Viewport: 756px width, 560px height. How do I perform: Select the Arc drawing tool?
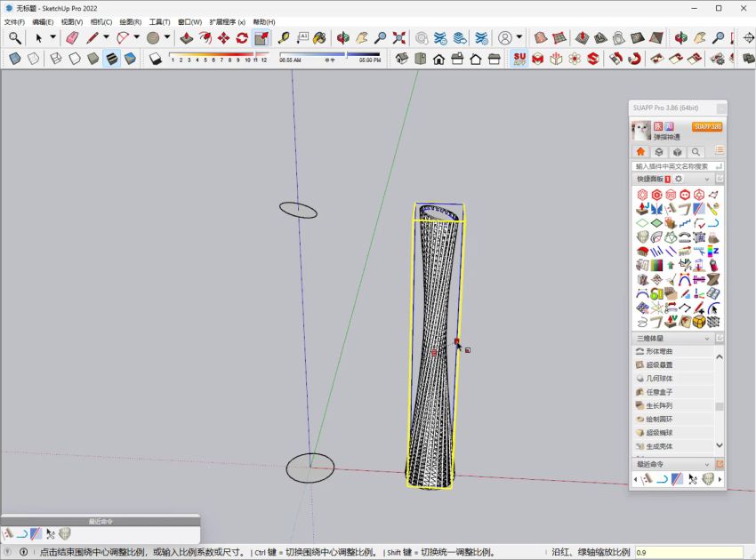click(123, 38)
